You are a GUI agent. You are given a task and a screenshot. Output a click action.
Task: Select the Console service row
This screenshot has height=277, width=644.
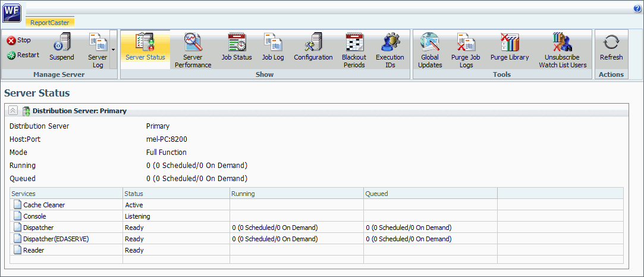click(x=316, y=216)
